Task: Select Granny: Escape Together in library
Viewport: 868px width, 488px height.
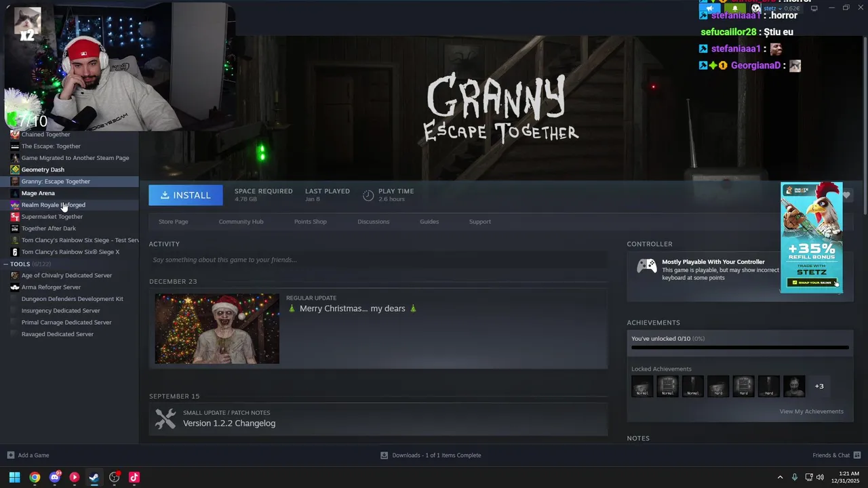Action: point(69,182)
